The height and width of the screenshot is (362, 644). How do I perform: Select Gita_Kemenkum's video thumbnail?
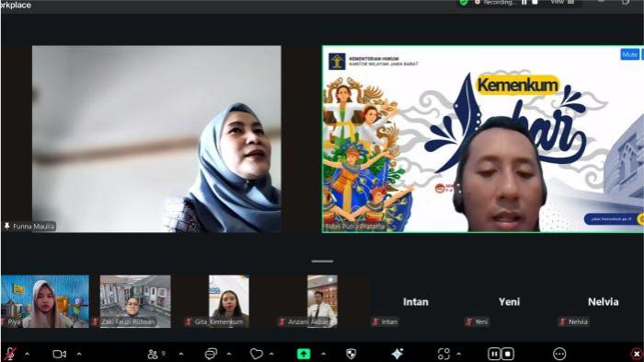(229, 301)
